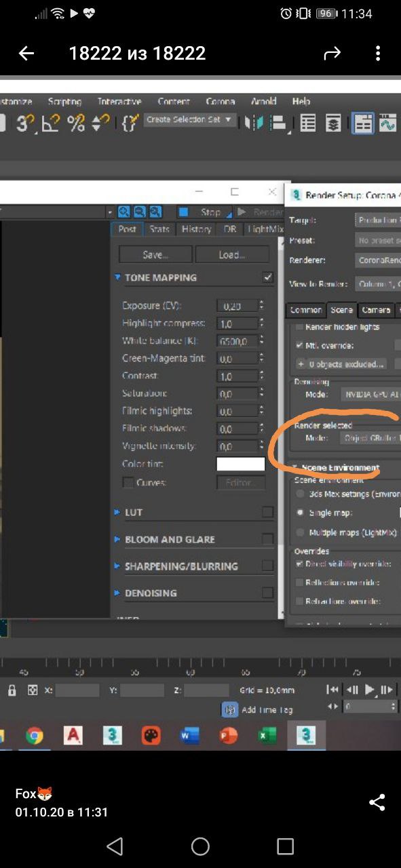This screenshot has height=868, width=401.
Task: Toggle the Percent Snap tool
Action: click(76, 123)
